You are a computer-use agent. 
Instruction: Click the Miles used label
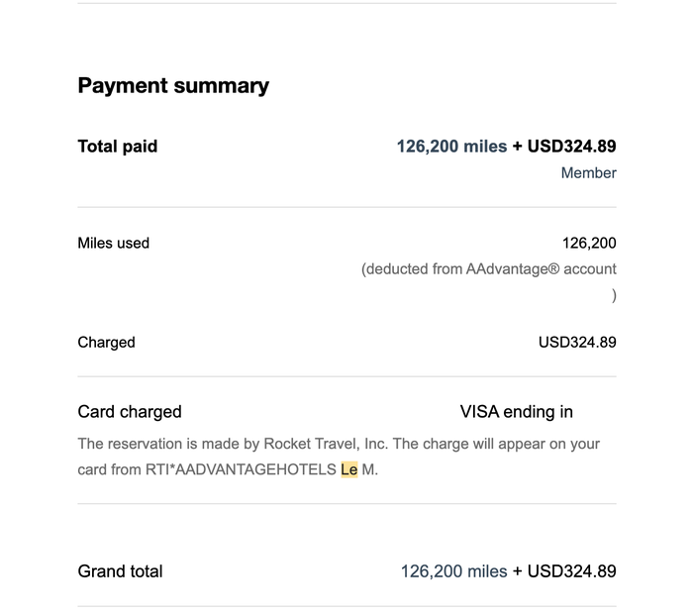114,244
